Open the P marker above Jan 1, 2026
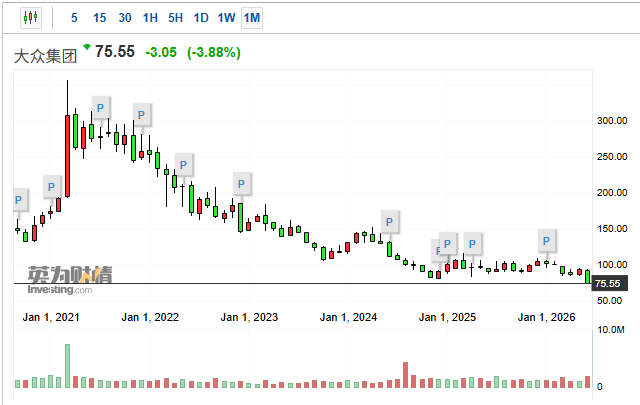The height and width of the screenshot is (405, 640). (547, 241)
